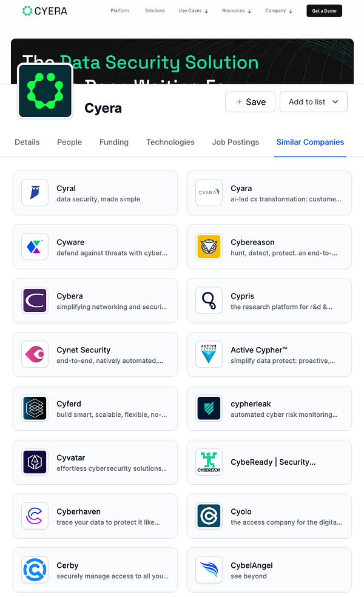The height and width of the screenshot is (597, 364).
Task: Open the Cyera green ring profile logo
Action: click(45, 91)
